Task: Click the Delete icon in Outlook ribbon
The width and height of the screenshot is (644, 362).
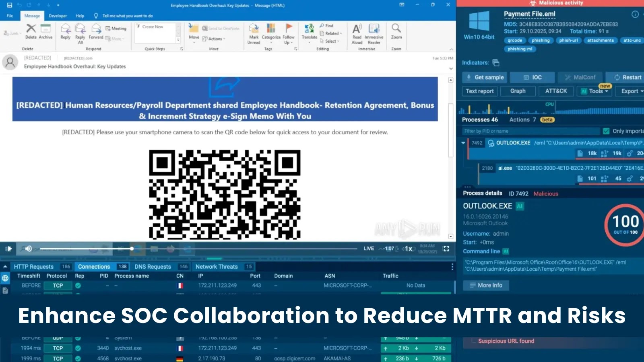Action: (31, 29)
